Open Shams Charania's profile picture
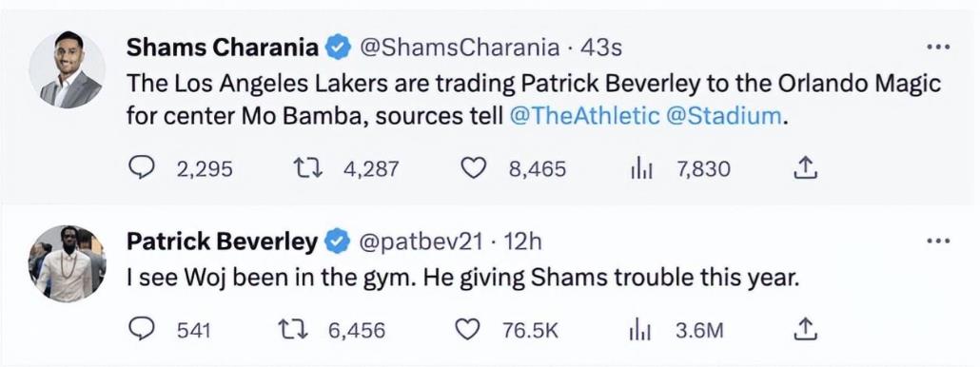This screenshot has width=980, height=367. (67, 70)
